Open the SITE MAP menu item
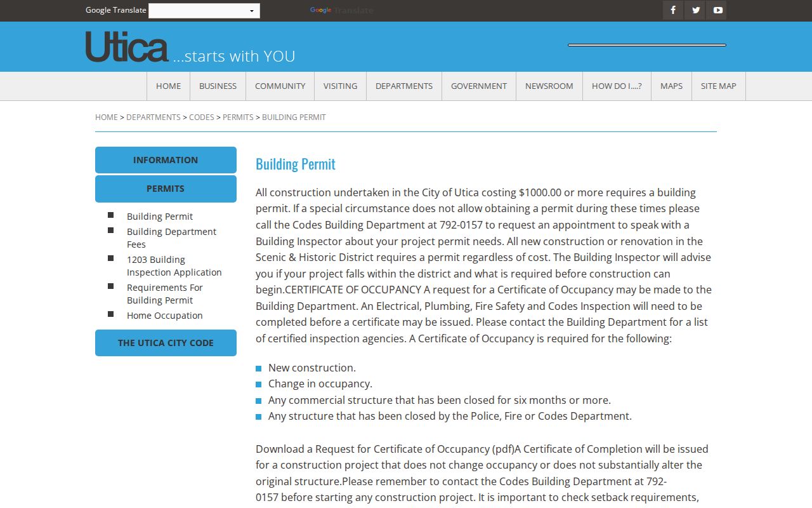This screenshot has height=508, width=812. coord(719,86)
